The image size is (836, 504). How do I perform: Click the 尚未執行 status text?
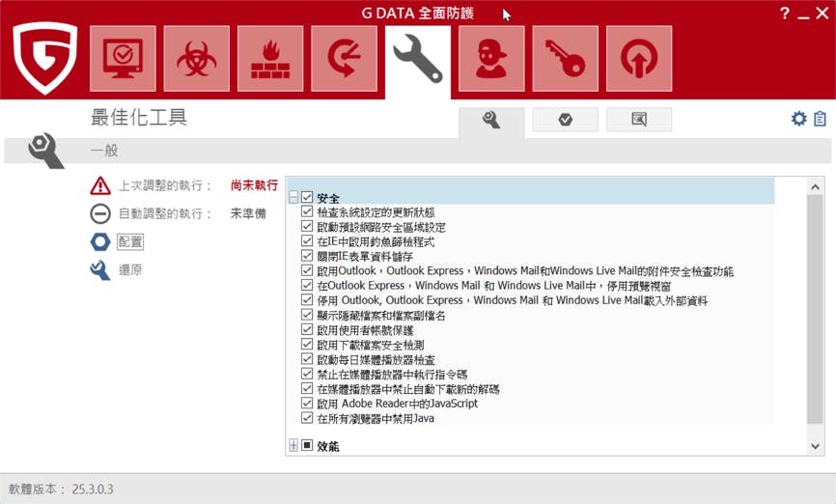254,185
